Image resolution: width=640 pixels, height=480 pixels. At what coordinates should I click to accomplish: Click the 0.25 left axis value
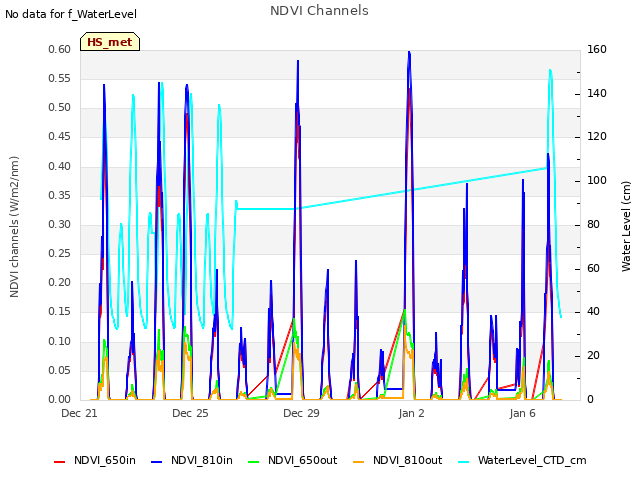click(x=60, y=253)
